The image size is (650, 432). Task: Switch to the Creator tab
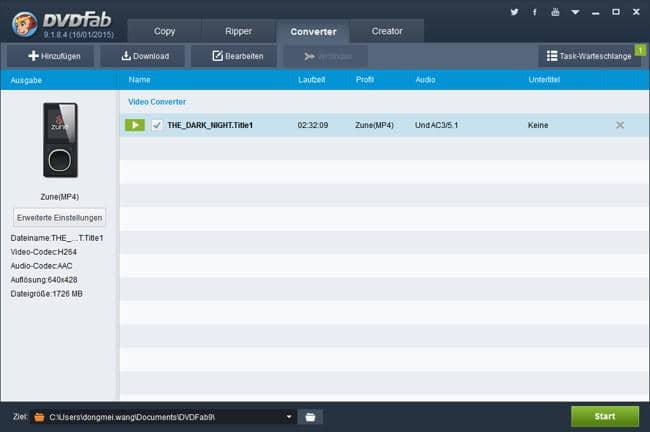tap(387, 31)
